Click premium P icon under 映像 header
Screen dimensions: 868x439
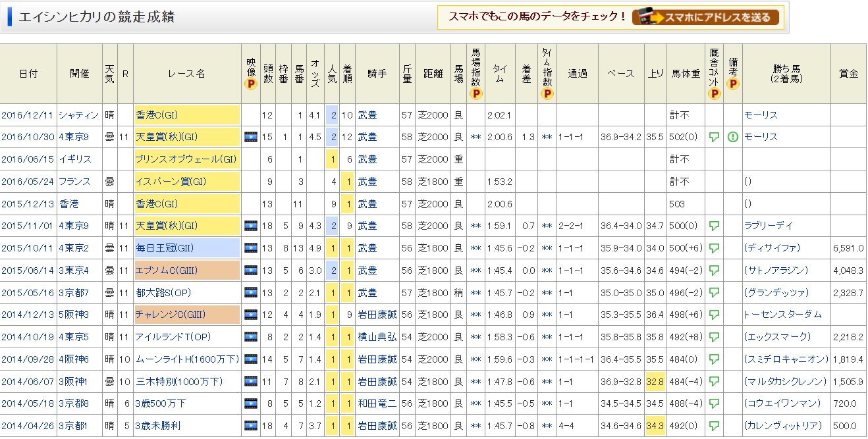pos(250,84)
